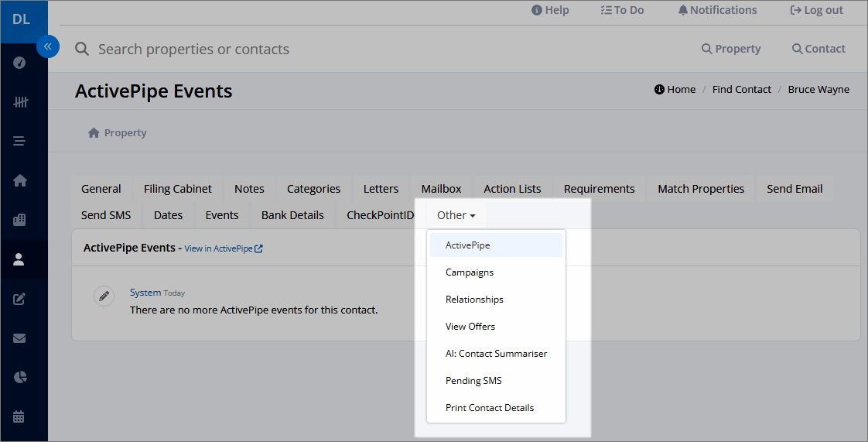Open Help in the top bar
868x442 pixels.
tap(550, 10)
